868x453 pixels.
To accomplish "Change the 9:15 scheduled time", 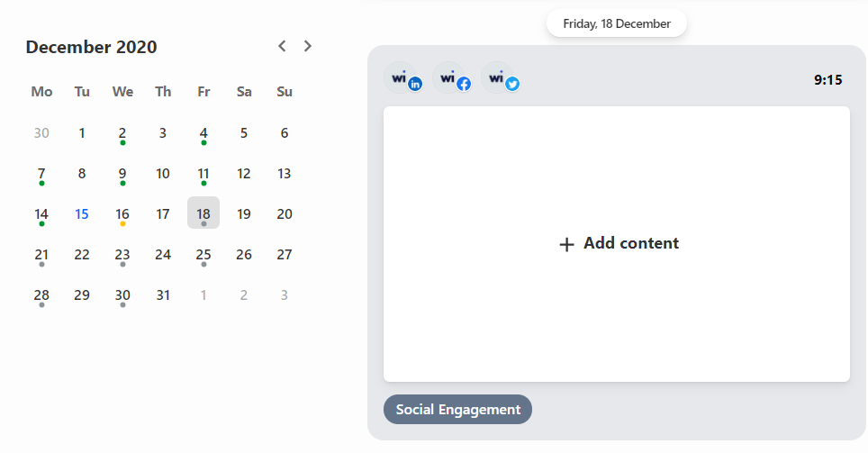I will (x=827, y=80).
